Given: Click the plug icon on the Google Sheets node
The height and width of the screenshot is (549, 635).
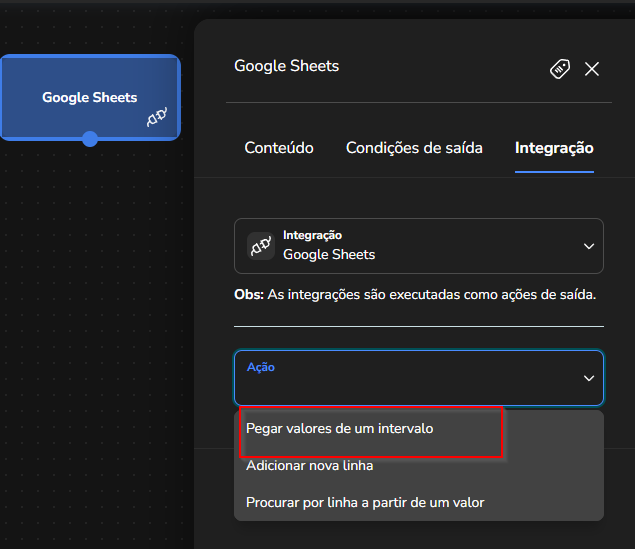Looking at the screenshot, I should pos(157,117).
